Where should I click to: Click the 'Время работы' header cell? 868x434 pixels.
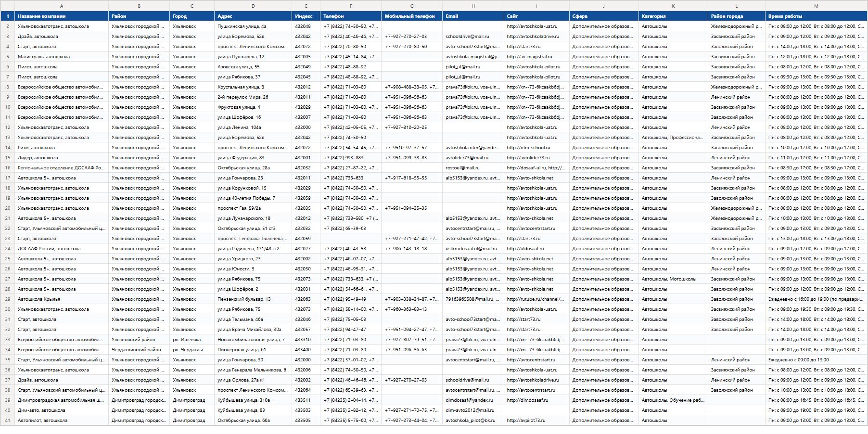coord(816,16)
